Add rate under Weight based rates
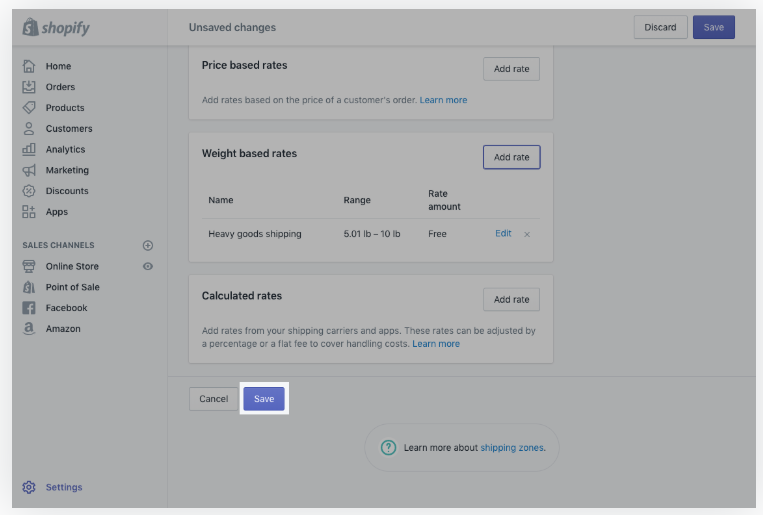763x515 pixels. pos(511,157)
